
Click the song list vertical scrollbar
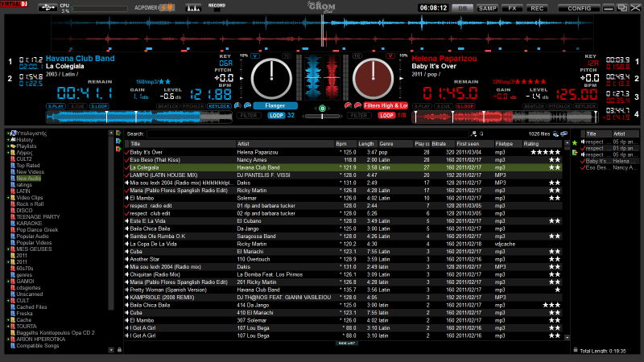pos(568,240)
